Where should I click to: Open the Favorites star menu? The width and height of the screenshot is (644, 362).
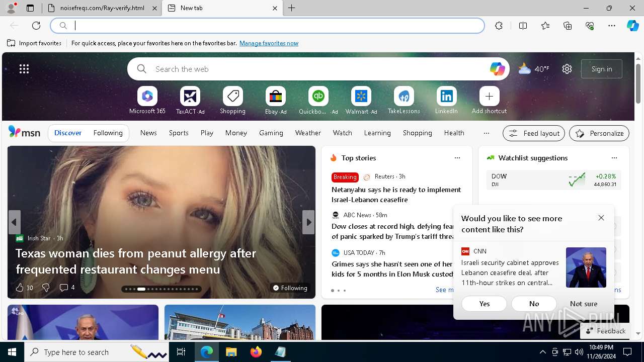click(545, 26)
